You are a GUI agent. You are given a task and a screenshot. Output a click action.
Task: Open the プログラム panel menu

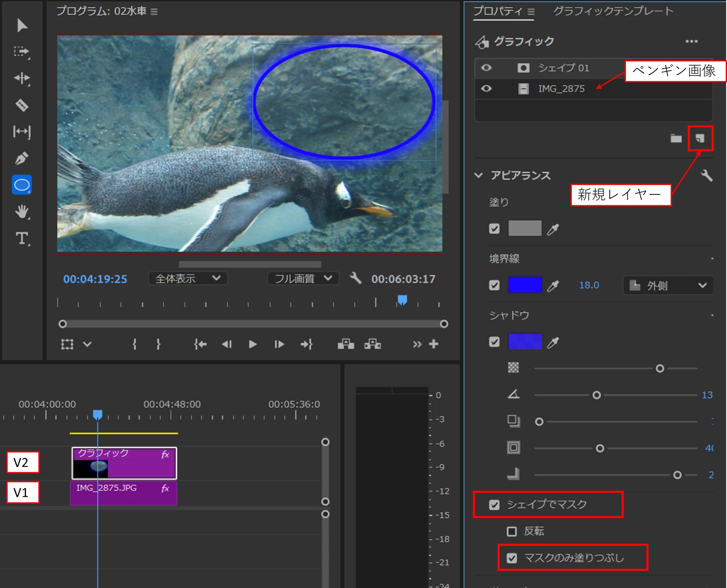154,12
